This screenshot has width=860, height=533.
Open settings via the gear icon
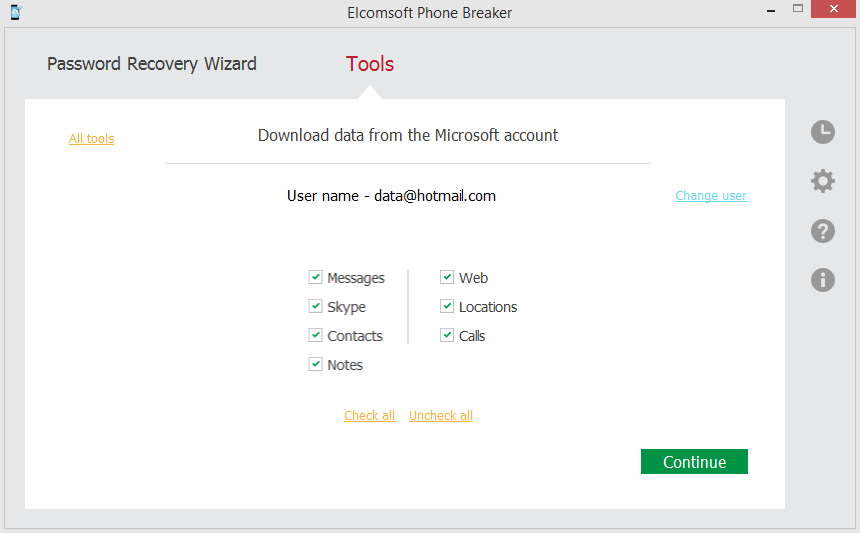pos(822,181)
